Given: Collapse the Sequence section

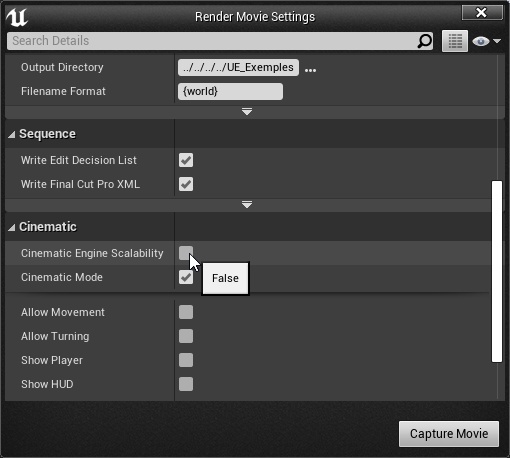Looking at the screenshot, I should 12,134.
